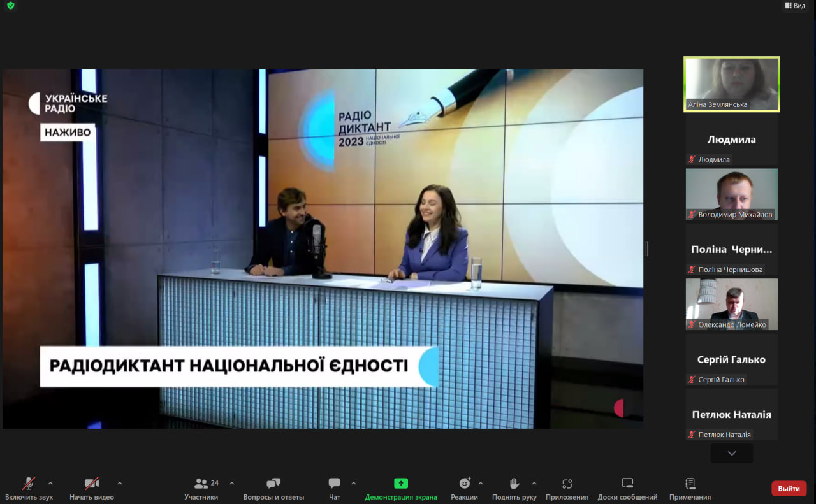Unmute microphone with Включить звук
Image resolution: width=816 pixels, height=504 pixels.
tap(29, 488)
